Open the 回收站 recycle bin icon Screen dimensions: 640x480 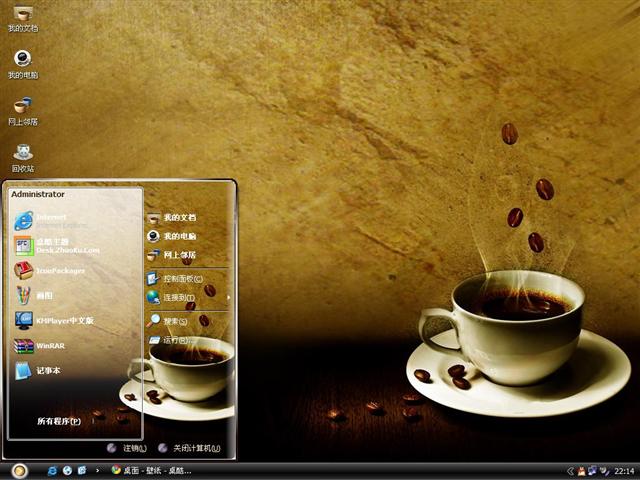23,158
